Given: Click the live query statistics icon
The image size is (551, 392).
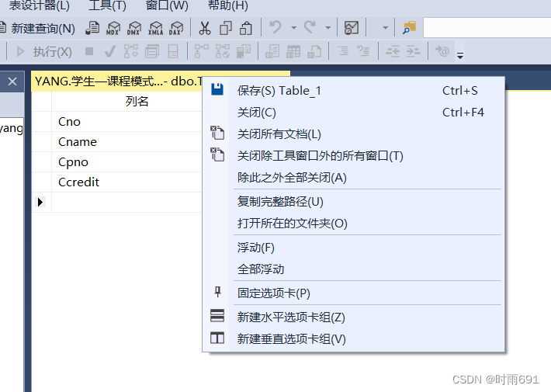Looking at the screenshot, I should coord(223,52).
